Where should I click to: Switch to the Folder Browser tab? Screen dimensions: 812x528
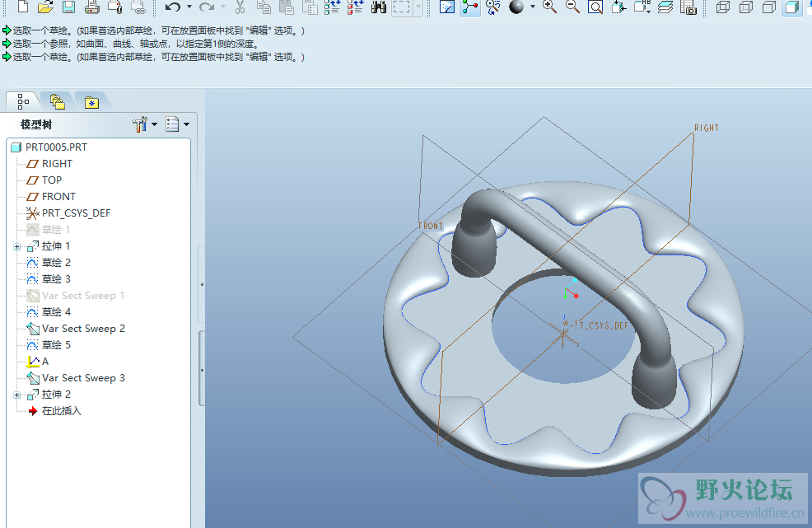pyautogui.click(x=57, y=101)
